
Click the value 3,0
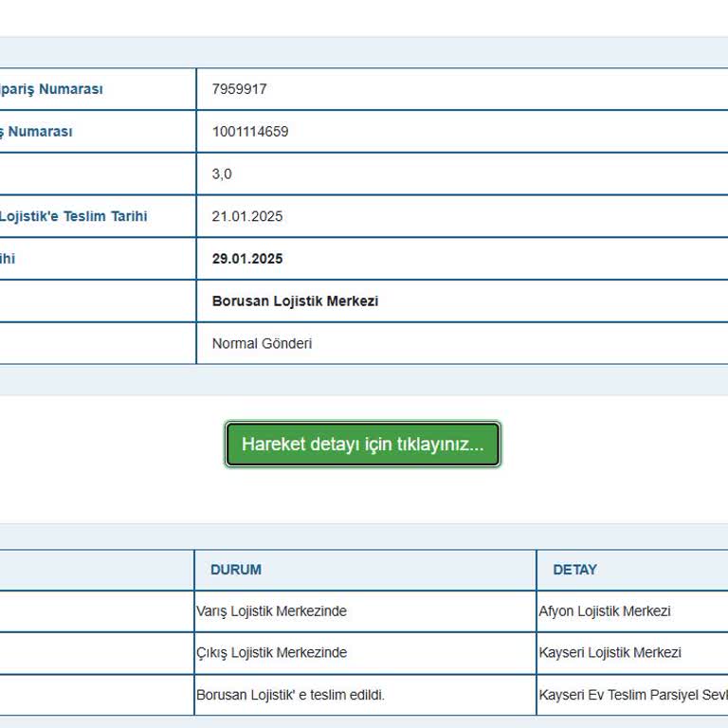[x=222, y=174]
